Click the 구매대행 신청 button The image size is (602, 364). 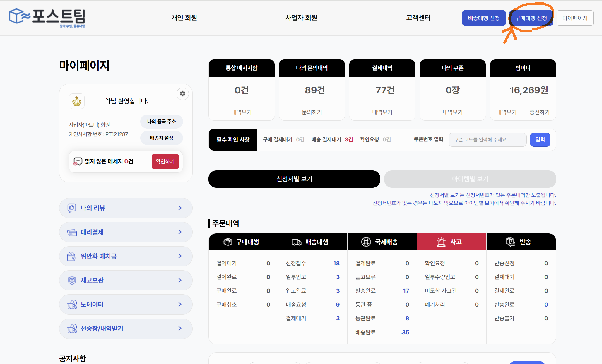point(531,18)
